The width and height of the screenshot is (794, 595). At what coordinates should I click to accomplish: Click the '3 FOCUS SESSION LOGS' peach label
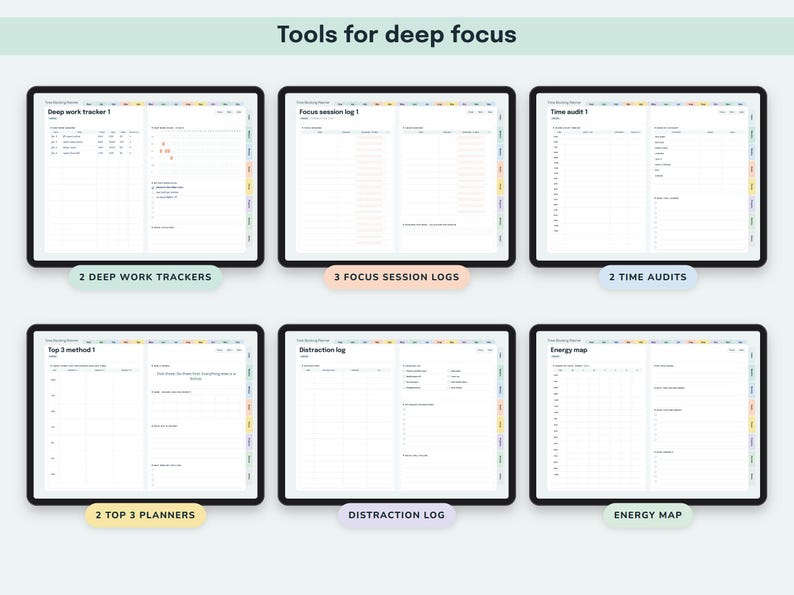point(396,277)
